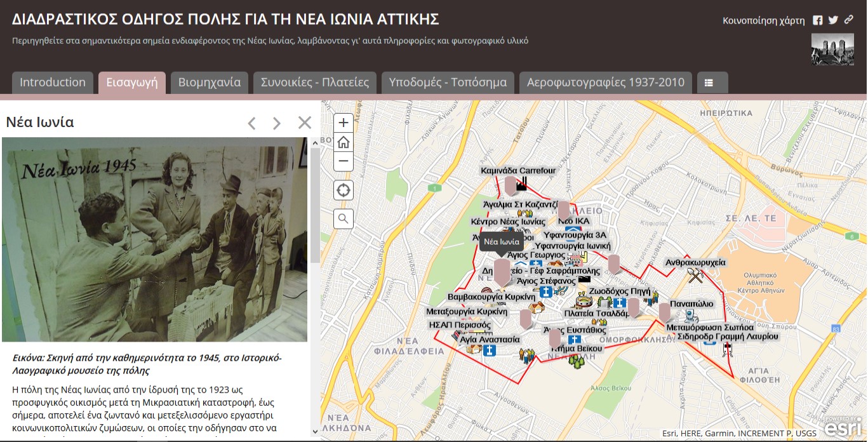Screen dimensions: 868x442
Task: Go to next place with right chevron
Action: (x=276, y=123)
